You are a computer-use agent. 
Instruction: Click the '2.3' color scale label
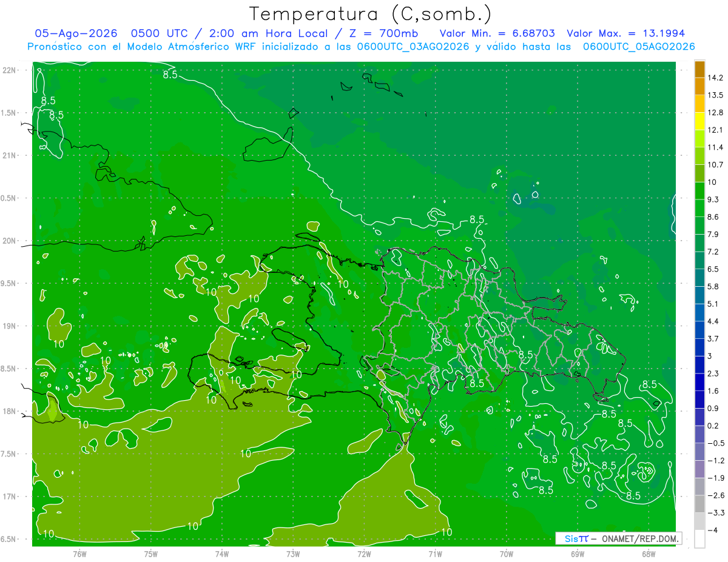click(713, 373)
